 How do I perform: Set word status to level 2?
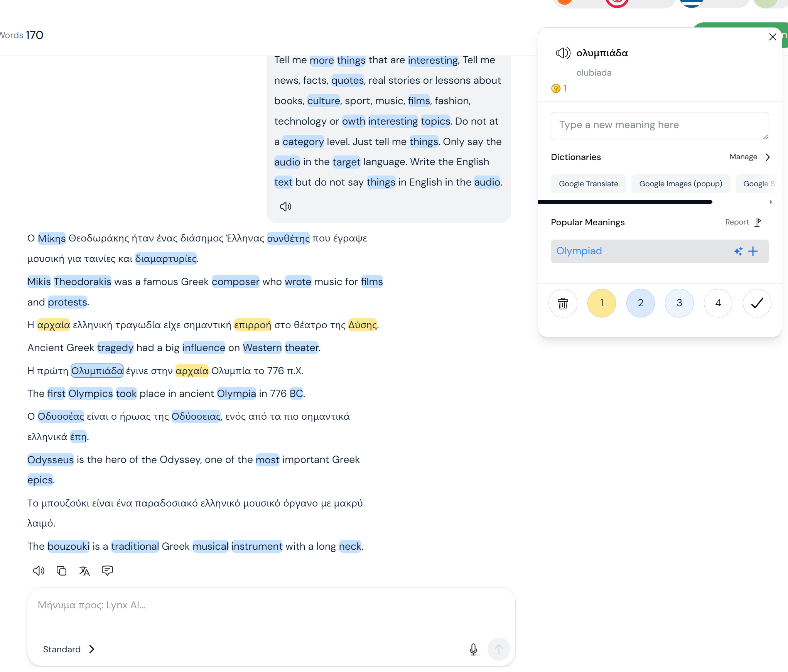pyautogui.click(x=640, y=303)
